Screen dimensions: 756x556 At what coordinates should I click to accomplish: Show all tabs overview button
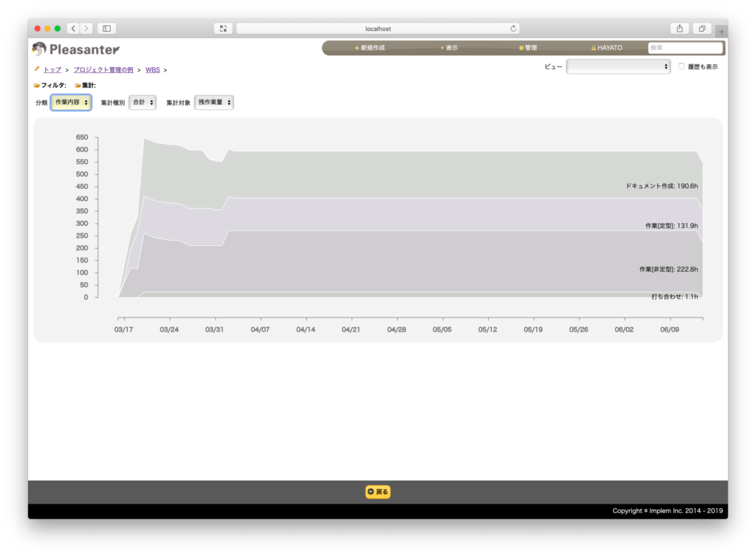(x=702, y=29)
